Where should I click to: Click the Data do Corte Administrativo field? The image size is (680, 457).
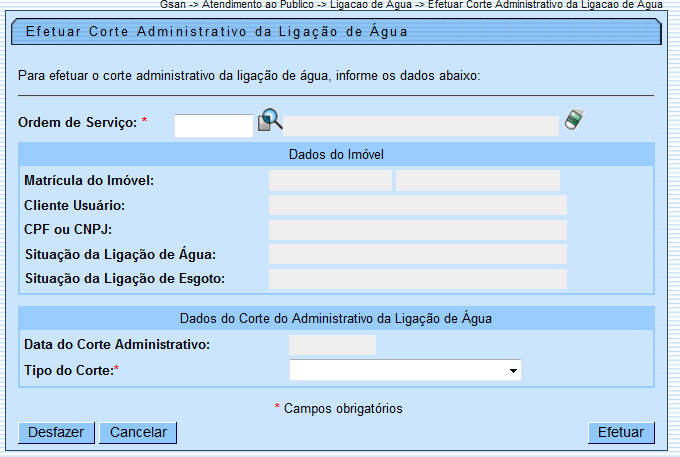[x=332, y=345]
